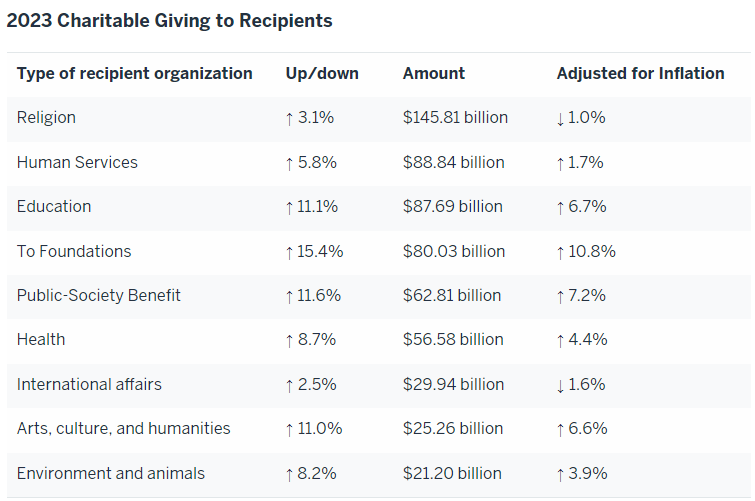The width and height of the screenshot is (755, 501).
Task: Click the up arrow before Education's 6.7%
Action: 561,207
